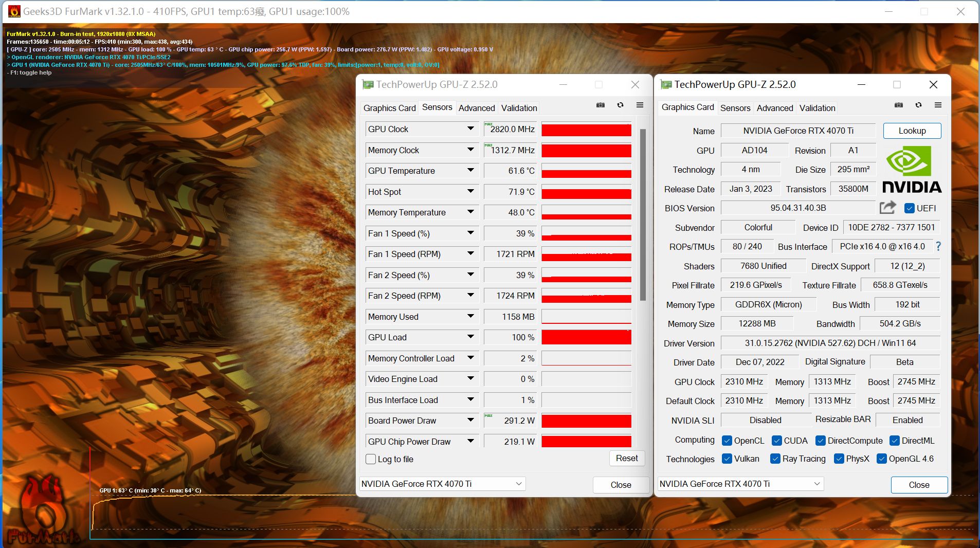Toggle the PhysX checkbox
Image resolution: width=980 pixels, height=548 pixels.
[839, 459]
